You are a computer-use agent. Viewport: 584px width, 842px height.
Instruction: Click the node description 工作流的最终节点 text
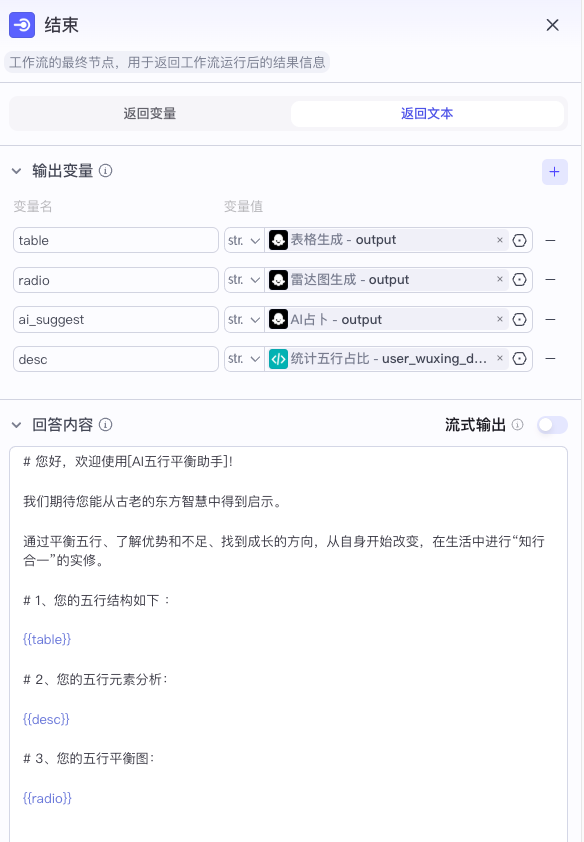click(167, 62)
